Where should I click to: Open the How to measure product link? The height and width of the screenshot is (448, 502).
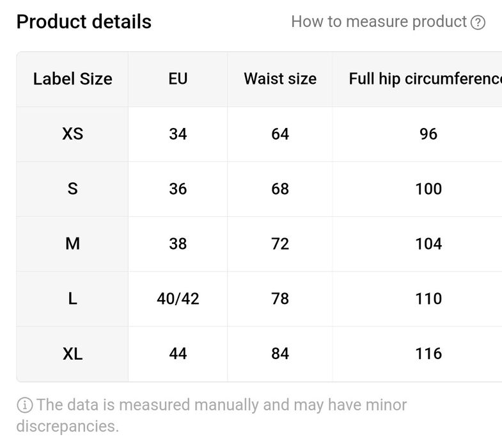379,22
